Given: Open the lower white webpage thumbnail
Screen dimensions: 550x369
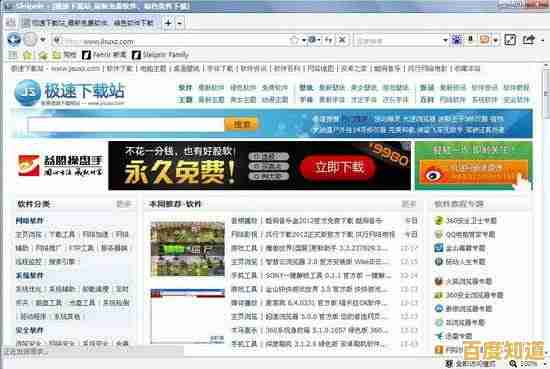Looking at the screenshot, I should [187, 316].
